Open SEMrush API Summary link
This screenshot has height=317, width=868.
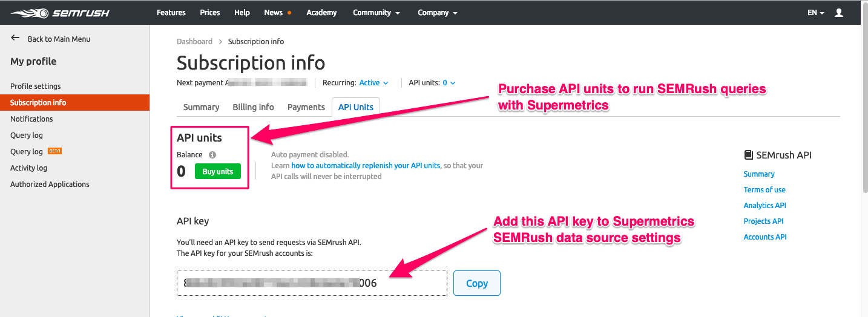click(759, 174)
